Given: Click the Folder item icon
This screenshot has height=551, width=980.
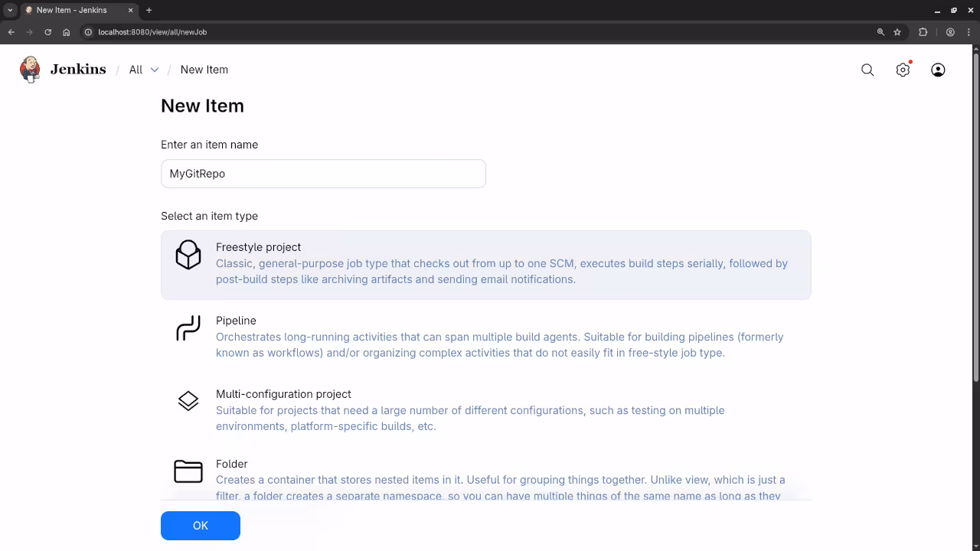Looking at the screenshot, I should 188,471.
